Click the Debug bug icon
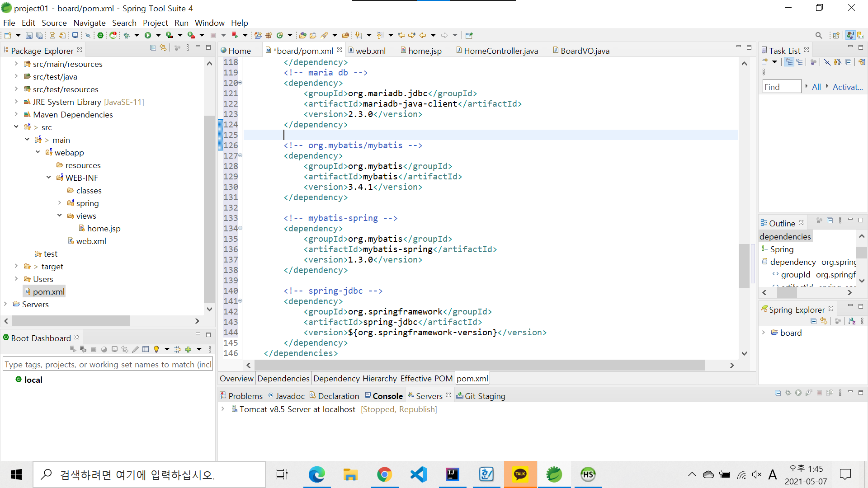Screen dimensions: 868x488 127,35
